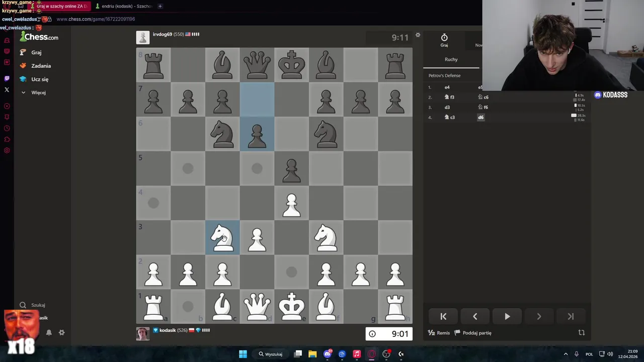Screen dimensions: 644x362
Task: Flip the board icon
Action: point(582,332)
